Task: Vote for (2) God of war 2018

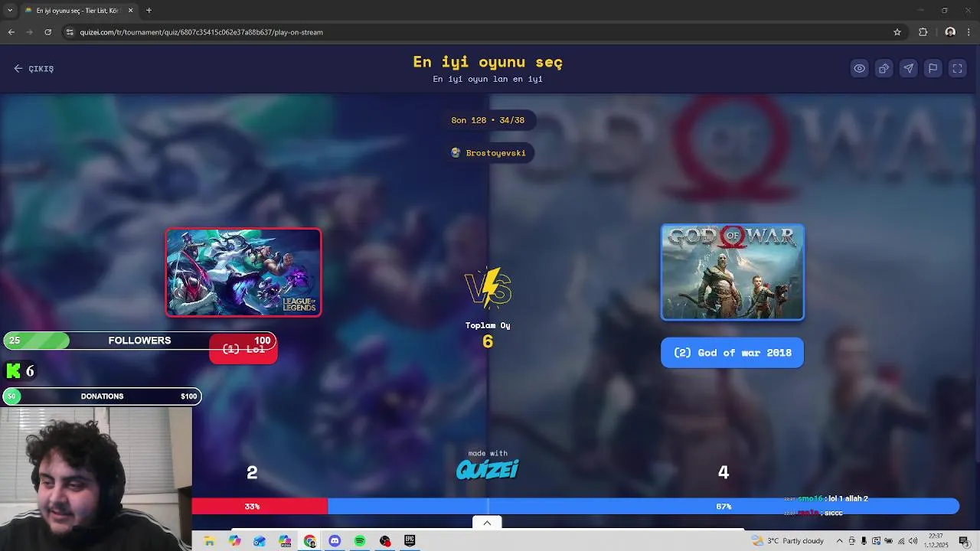Action: point(733,353)
